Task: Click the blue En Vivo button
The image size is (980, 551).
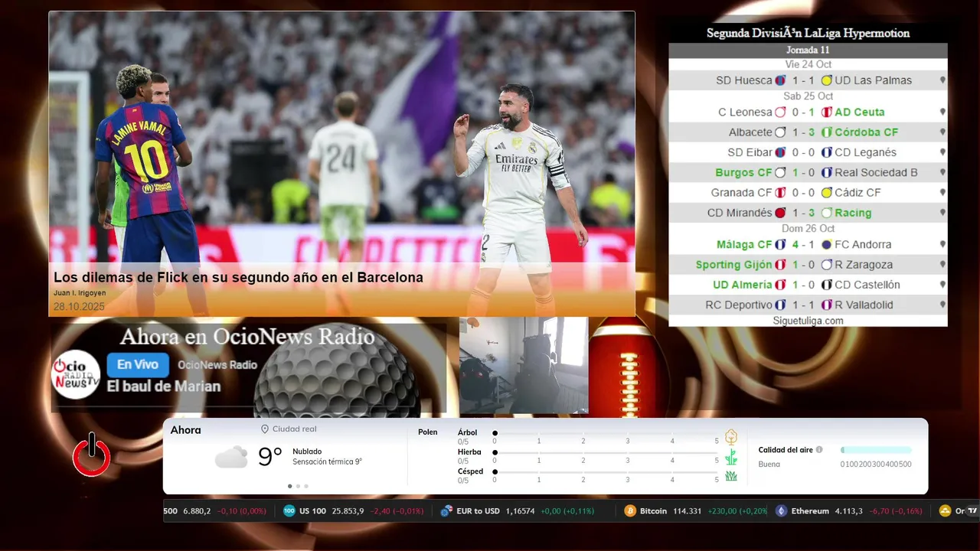Action: (138, 365)
